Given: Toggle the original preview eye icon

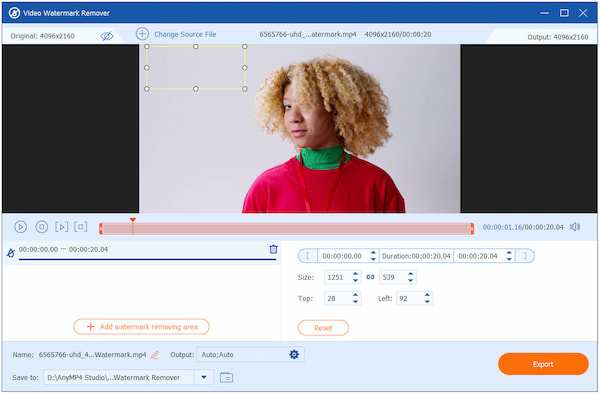Looking at the screenshot, I should [107, 36].
